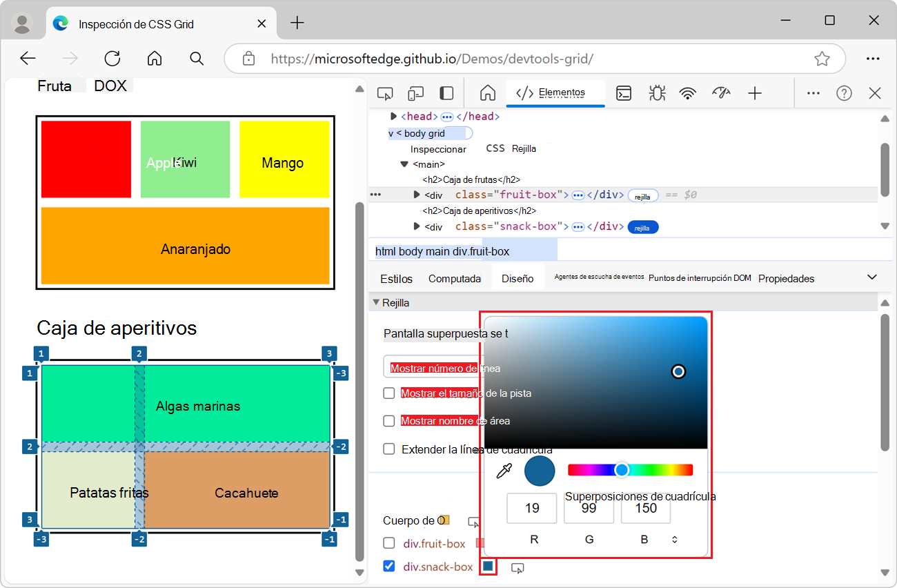Collapse the Rejilla section

coord(377,302)
